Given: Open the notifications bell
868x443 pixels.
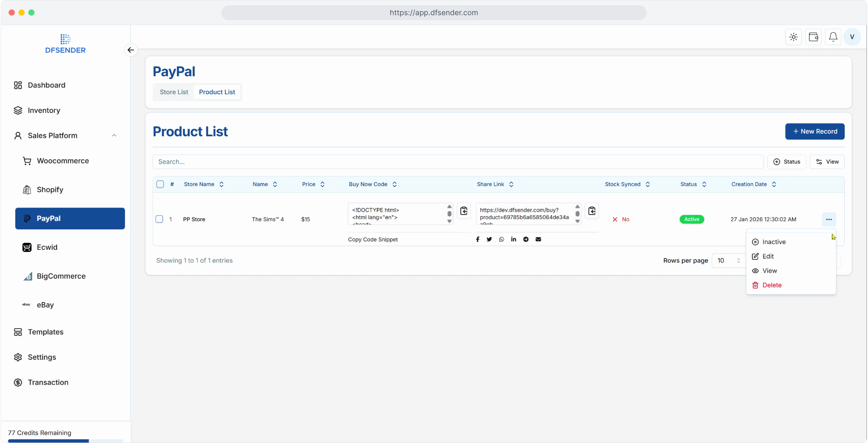Looking at the screenshot, I should 833,37.
